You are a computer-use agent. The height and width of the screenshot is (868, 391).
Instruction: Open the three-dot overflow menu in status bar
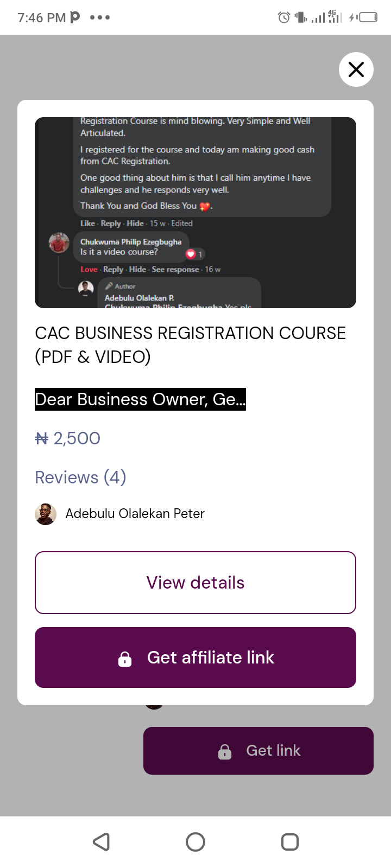[99, 17]
